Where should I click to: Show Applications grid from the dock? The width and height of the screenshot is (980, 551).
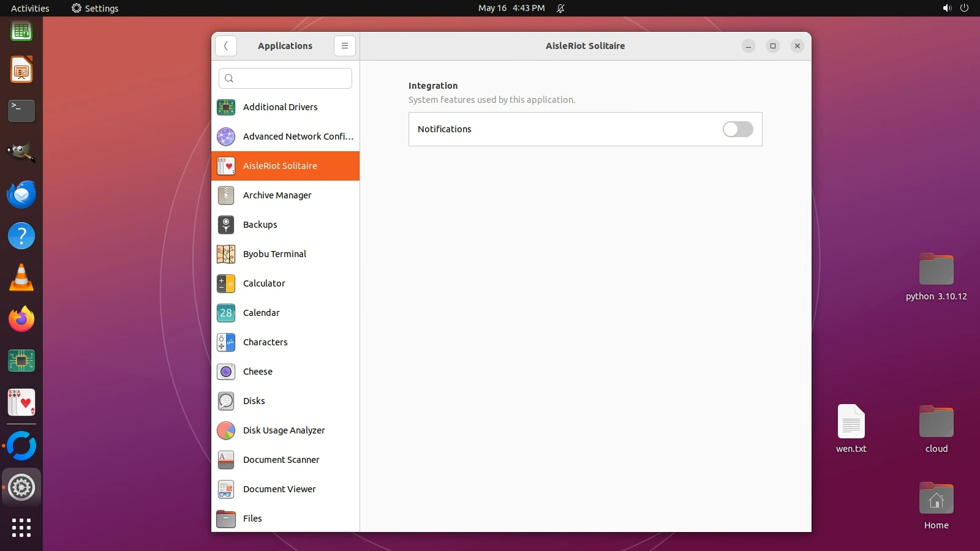(21, 527)
